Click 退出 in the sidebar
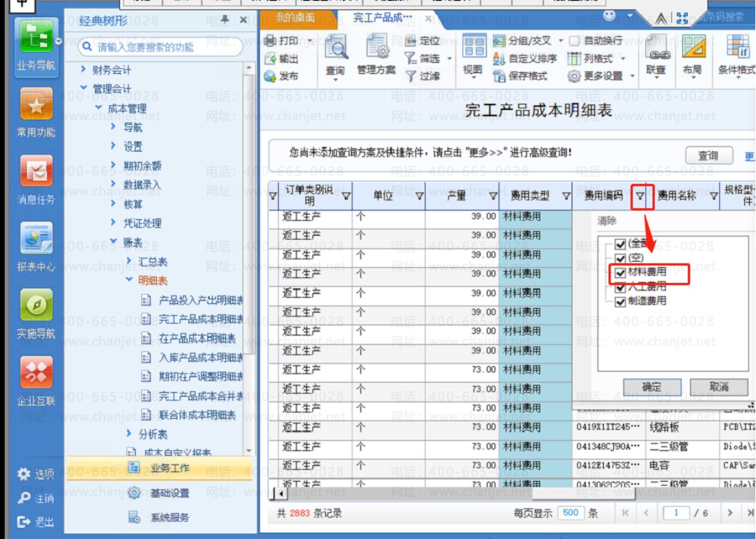 [36, 522]
